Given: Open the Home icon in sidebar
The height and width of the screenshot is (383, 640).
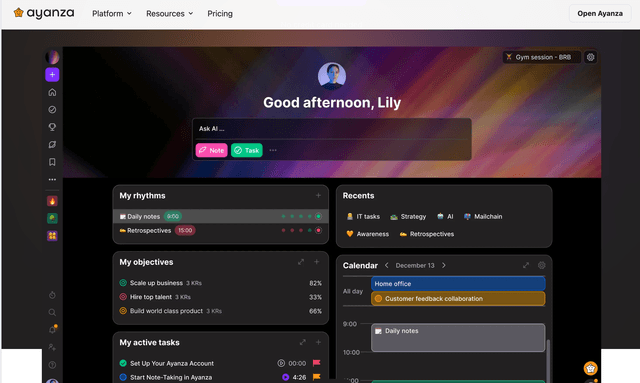Looking at the screenshot, I should click(x=52, y=92).
